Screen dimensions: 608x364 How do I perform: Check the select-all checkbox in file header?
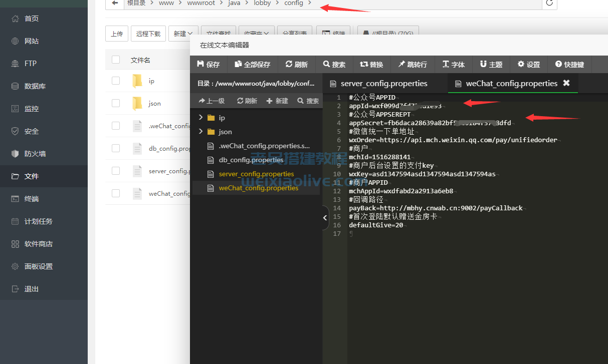click(x=116, y=60)
